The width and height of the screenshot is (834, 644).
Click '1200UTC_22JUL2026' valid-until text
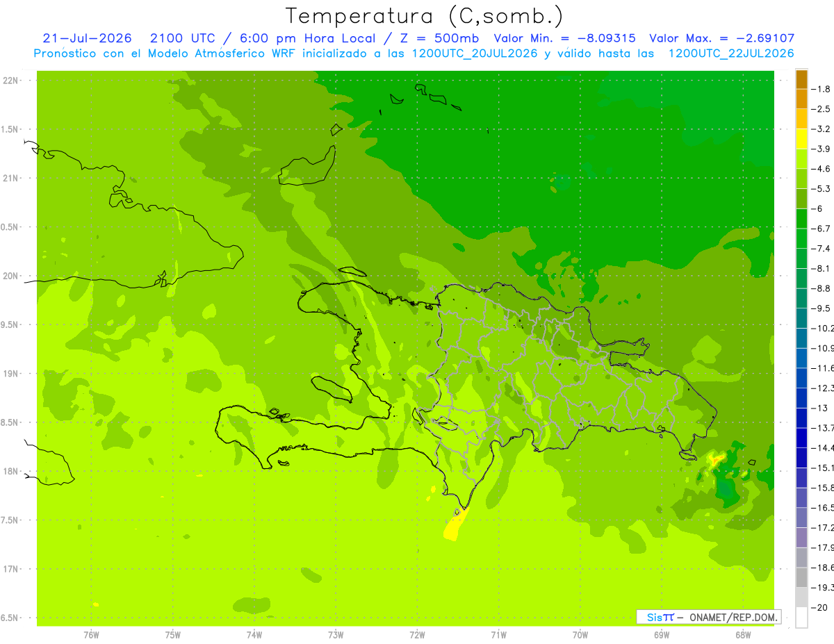click(x=731, y=53)
